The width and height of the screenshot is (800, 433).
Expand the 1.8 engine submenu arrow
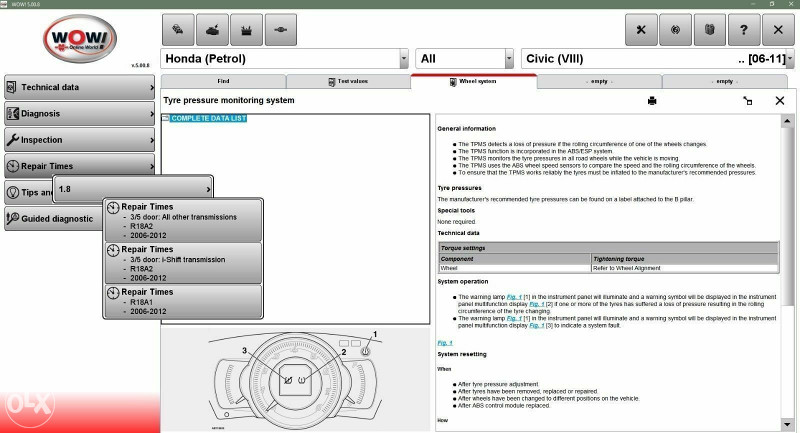tap(208, 190)
